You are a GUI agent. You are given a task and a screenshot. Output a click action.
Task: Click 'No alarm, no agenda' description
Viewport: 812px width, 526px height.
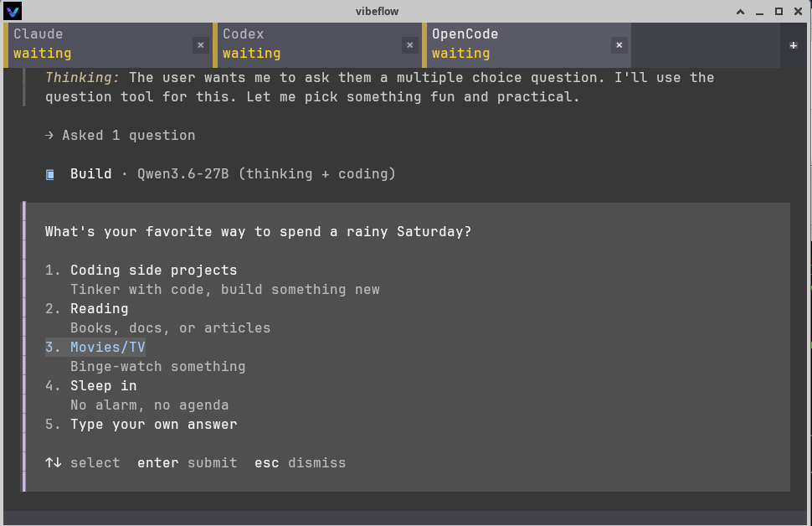(149, 405)
